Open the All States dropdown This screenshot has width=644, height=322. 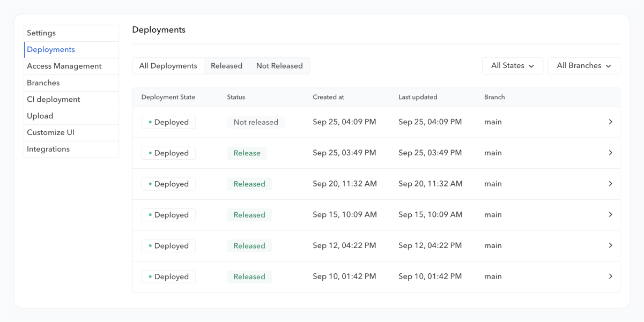pos(513,66)
